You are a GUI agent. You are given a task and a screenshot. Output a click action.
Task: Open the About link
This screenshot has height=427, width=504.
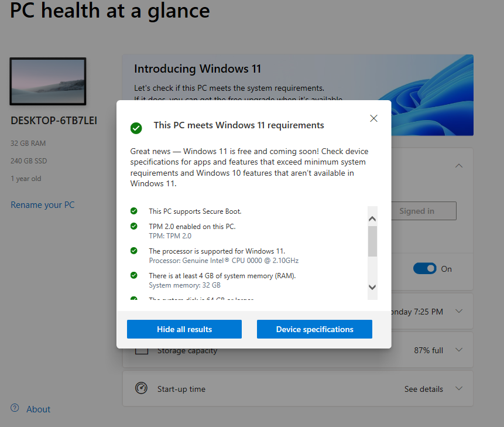tap(38, 409)
